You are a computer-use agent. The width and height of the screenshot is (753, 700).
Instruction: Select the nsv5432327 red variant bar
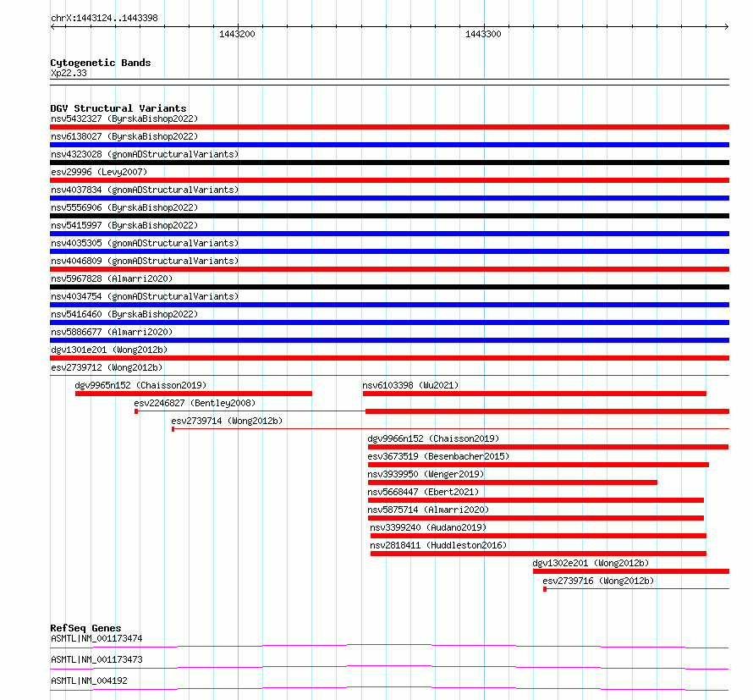click(x=389, y=127)
